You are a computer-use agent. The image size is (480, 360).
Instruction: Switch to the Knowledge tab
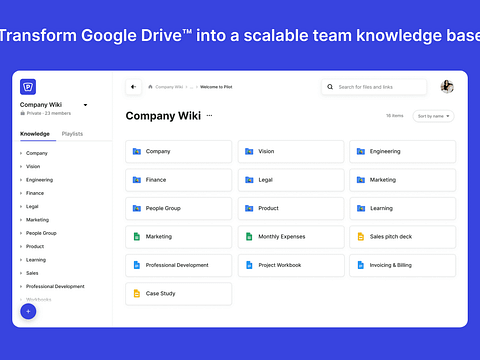click(x=35, y=134)
